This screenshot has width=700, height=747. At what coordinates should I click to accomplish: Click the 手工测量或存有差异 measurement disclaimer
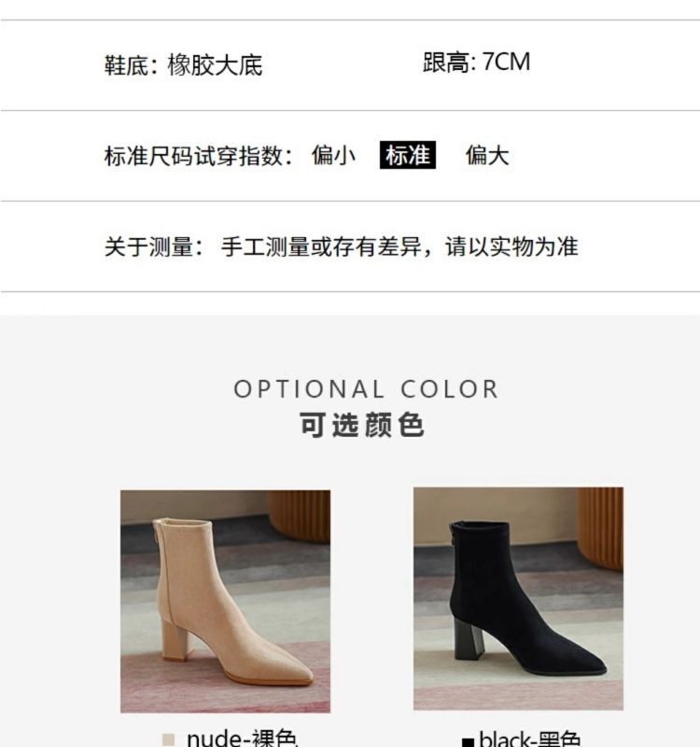pyautogui.click(x=322, y=247)
